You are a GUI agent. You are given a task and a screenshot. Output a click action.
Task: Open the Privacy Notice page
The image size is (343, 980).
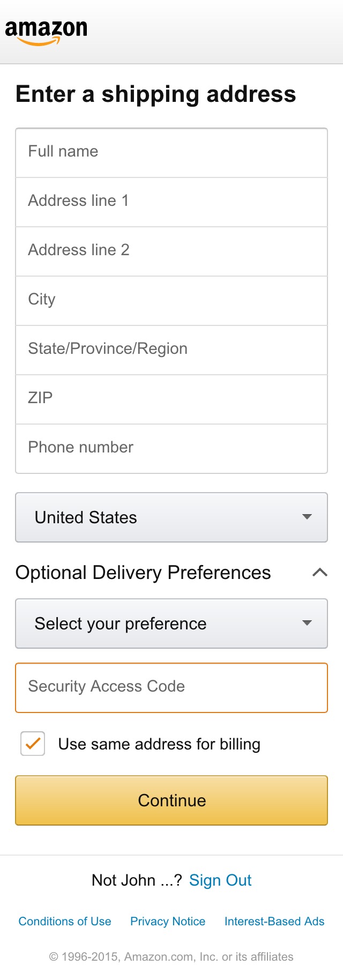(x=167, y=921)
